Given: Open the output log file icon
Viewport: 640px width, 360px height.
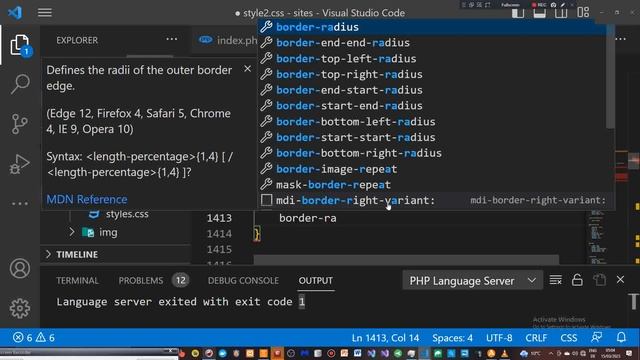Looking at the screenshot, I should coord(599,280).
